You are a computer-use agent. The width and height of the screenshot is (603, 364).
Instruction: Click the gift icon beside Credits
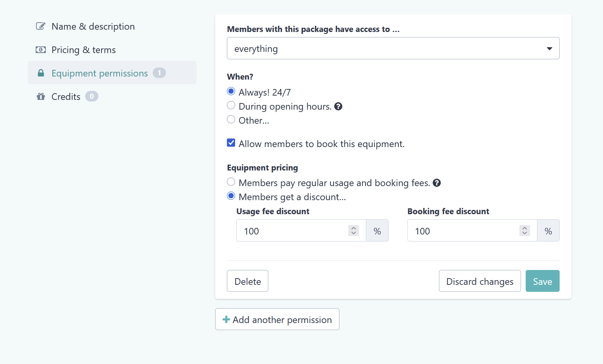tap(41, 96)
